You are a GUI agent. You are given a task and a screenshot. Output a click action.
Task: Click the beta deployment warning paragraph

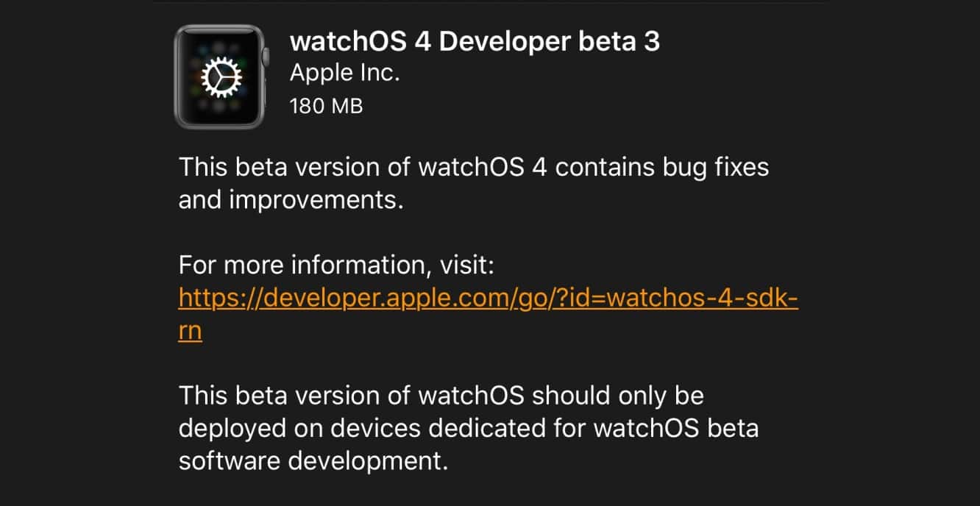tap(467, 428)
